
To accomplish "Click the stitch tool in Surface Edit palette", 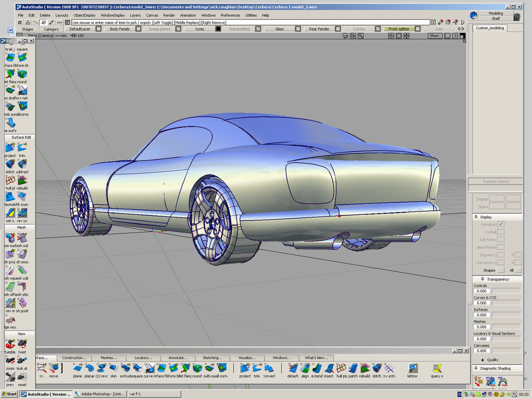I will click(10, 164).
